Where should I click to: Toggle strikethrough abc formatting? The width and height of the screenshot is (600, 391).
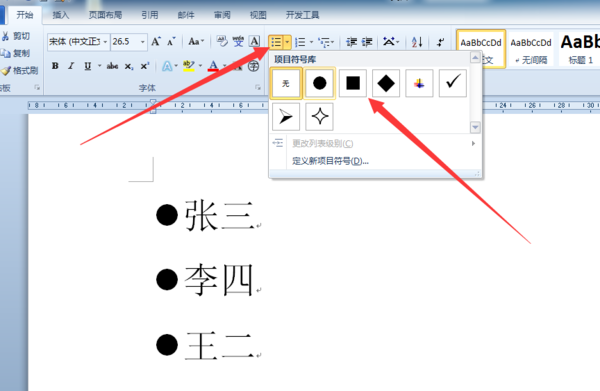(112, 66)
